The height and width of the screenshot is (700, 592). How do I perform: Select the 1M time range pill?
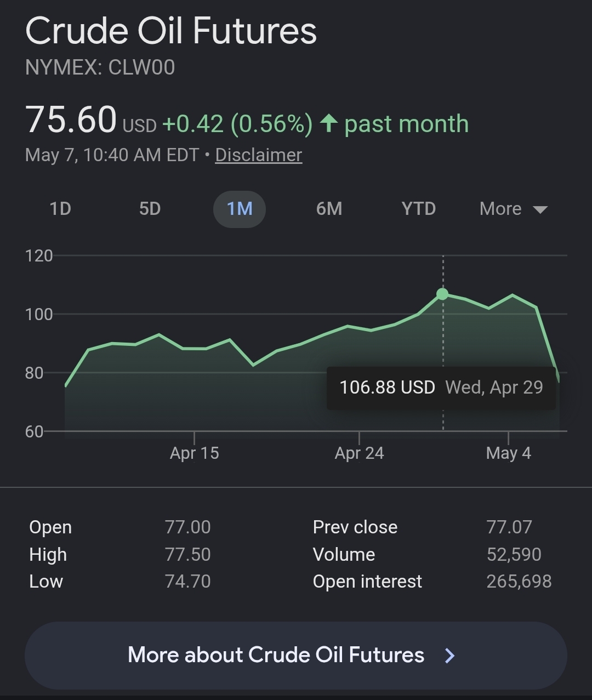[240, 209]
